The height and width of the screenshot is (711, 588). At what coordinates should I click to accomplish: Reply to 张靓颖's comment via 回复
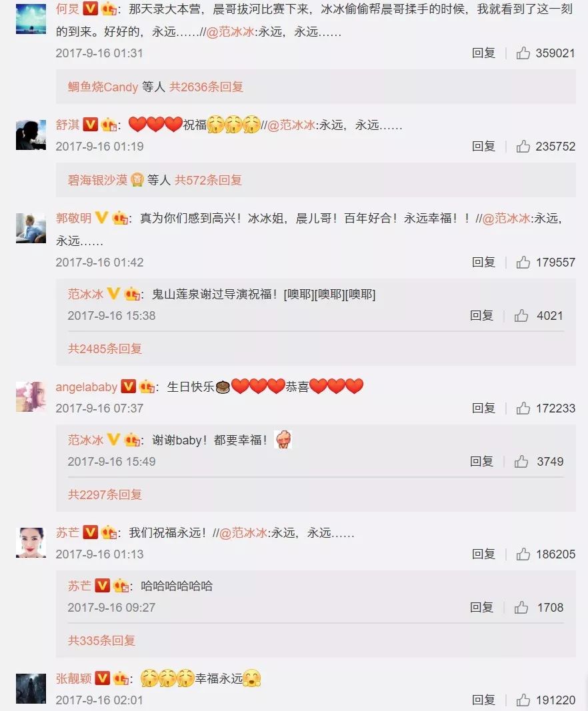pyautogui.click(x=483, y=700)
